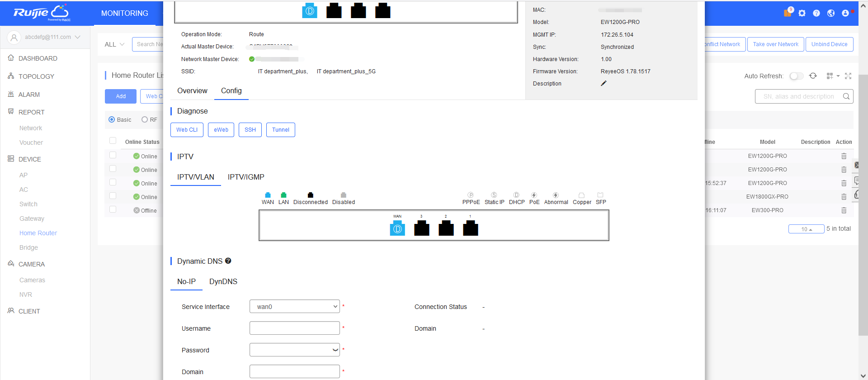The height and width of the screenshot is (380, 868).
Task: Check the fourth Online row checkbox
Action: click(113, 196)
